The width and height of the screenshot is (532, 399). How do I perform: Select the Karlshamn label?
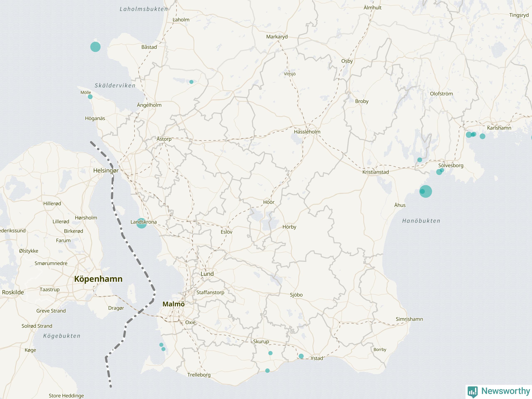tap(499, 128)
